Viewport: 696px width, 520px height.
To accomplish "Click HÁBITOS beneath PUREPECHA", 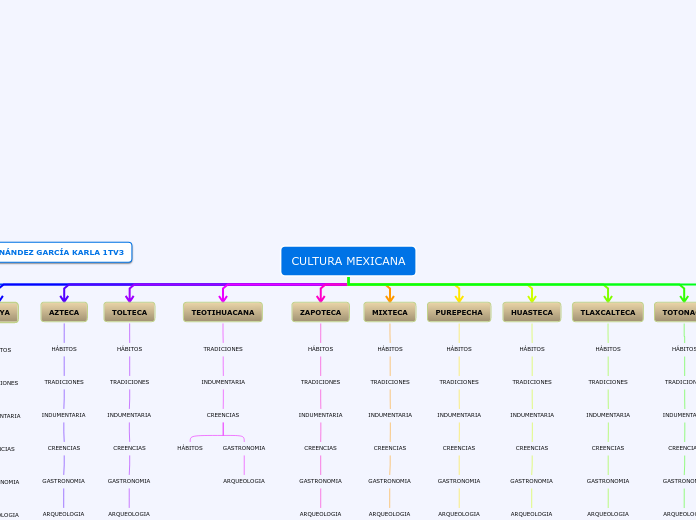I will (x=459, y=349).
